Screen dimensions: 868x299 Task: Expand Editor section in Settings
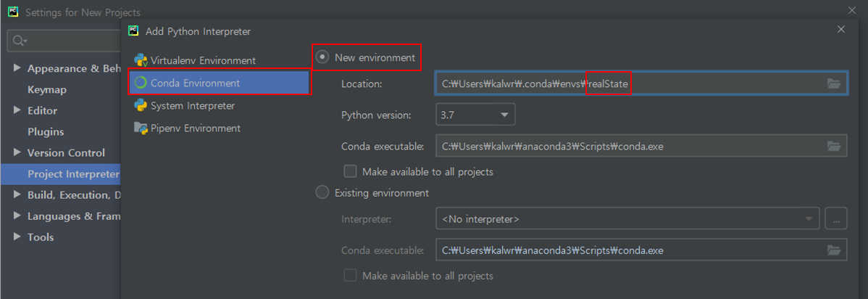pyautogui.click(x=17, y=110)
